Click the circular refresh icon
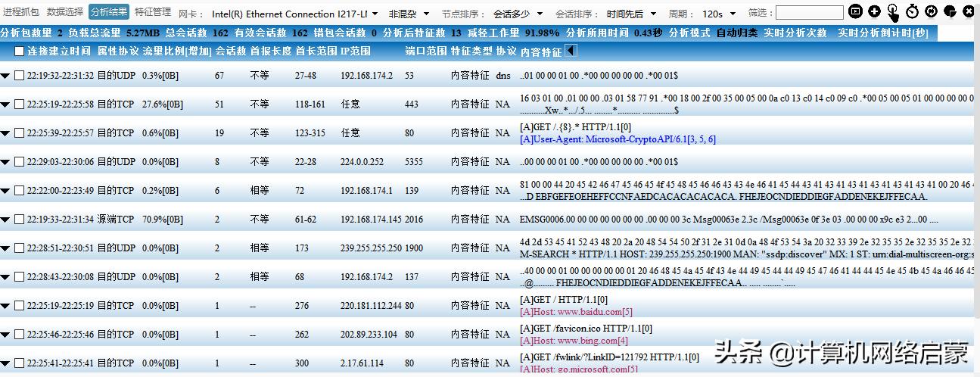The height and width of the screenshot is (377, 980). [x=931, y=11]
